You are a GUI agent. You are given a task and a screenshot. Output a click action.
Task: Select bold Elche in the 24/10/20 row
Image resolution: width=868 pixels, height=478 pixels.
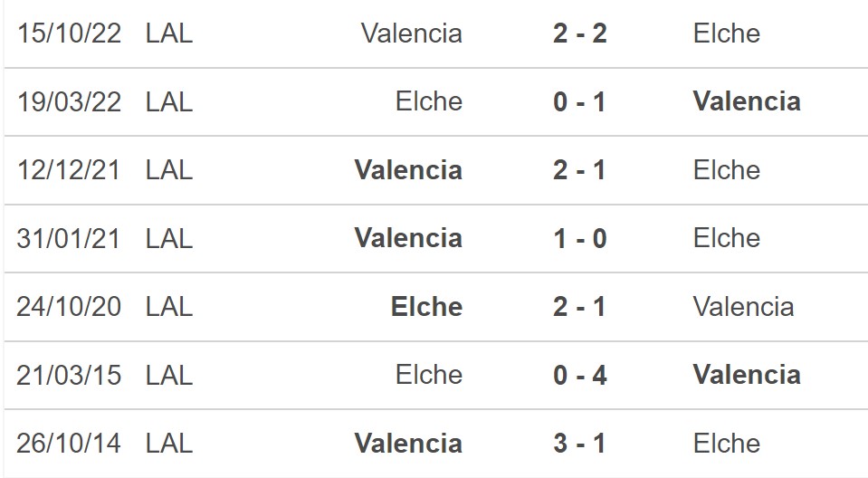tap(427, 307)
